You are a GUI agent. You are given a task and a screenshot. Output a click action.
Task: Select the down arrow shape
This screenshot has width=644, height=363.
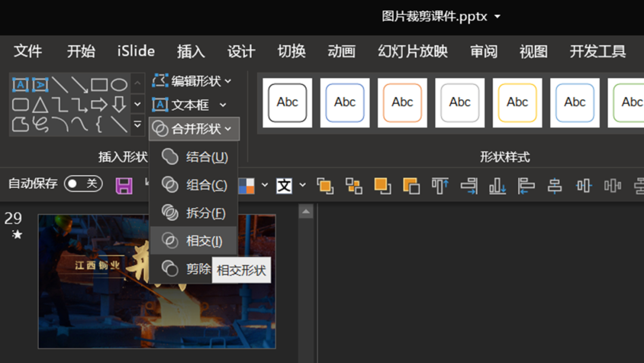pos(119,105)
